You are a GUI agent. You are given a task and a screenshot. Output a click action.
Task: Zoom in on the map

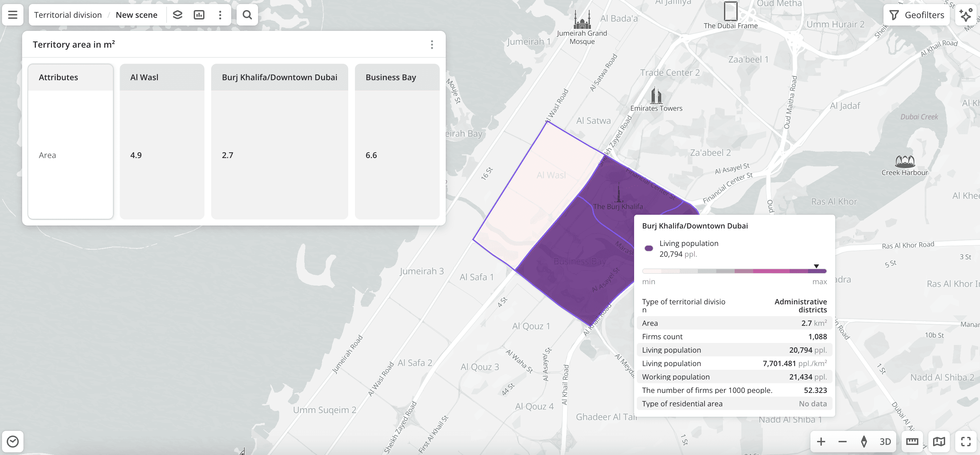(x=821, y=441)
